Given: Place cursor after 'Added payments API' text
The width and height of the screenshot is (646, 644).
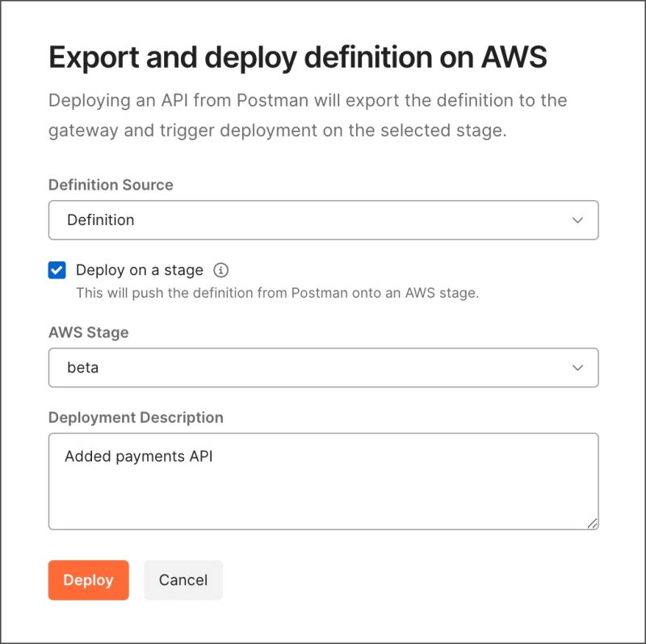Looking at the screenshot, I should point(213,456).
